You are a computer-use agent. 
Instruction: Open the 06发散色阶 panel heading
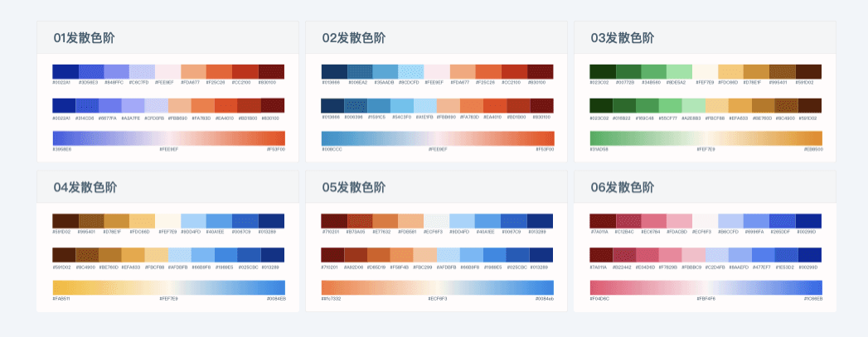(x=623, y=187)
